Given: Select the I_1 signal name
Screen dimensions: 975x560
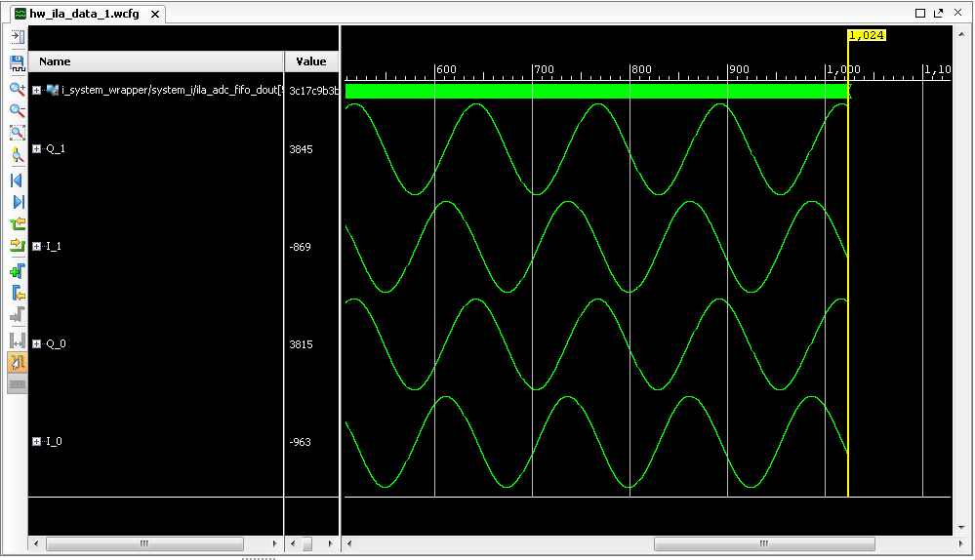Looking at the screenshot, I should (x=54, y=246).
